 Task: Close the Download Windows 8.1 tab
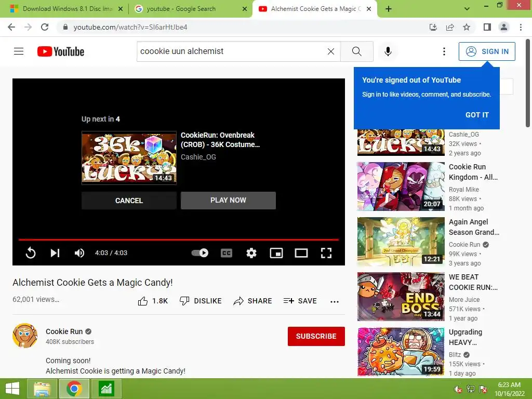tap(121, 9)
